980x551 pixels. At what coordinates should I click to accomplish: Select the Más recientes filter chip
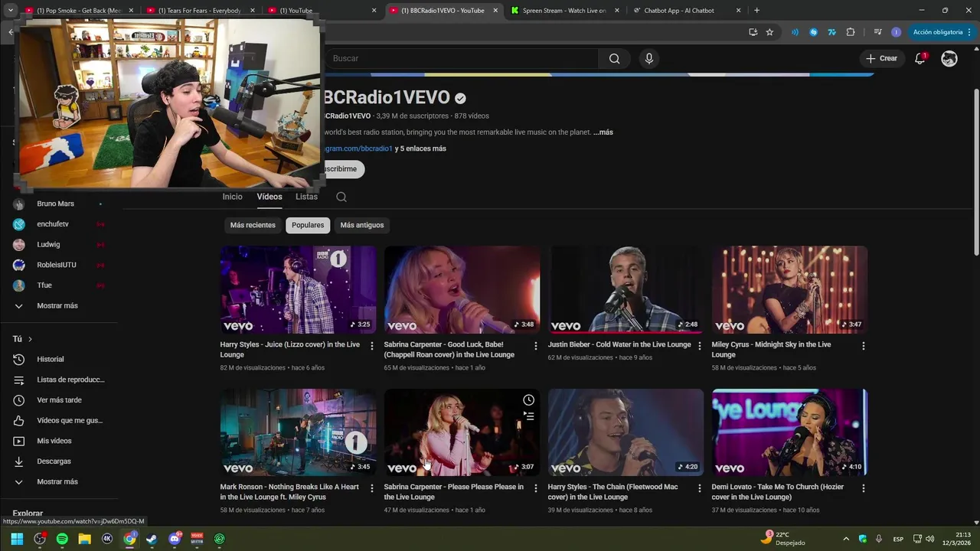click(x=253, y=225)
